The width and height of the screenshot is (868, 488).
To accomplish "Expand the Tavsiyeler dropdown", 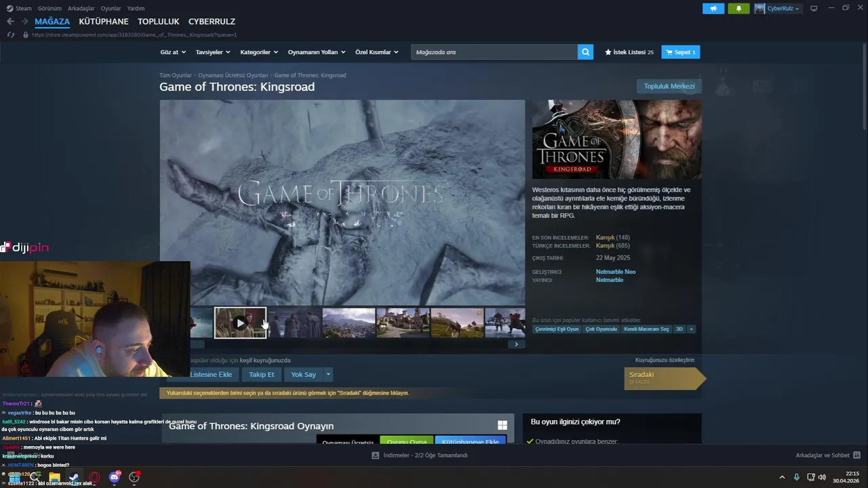I will pyautogui.click(x=213, y=52).
